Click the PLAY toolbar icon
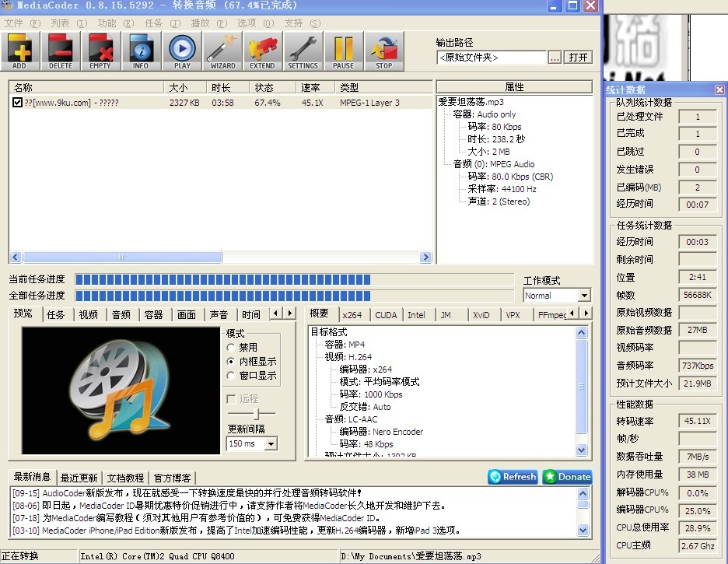Screen dimensions: 728x564 pyautogui.click(x=181, y=51)
